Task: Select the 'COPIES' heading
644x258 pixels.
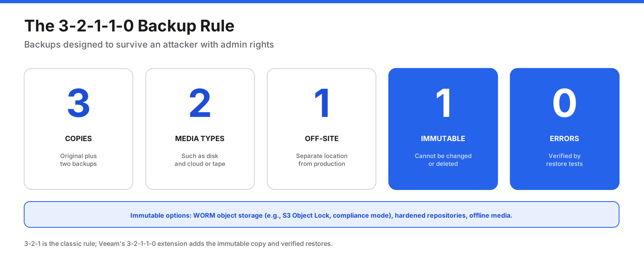Action: (x=78, y=139)
